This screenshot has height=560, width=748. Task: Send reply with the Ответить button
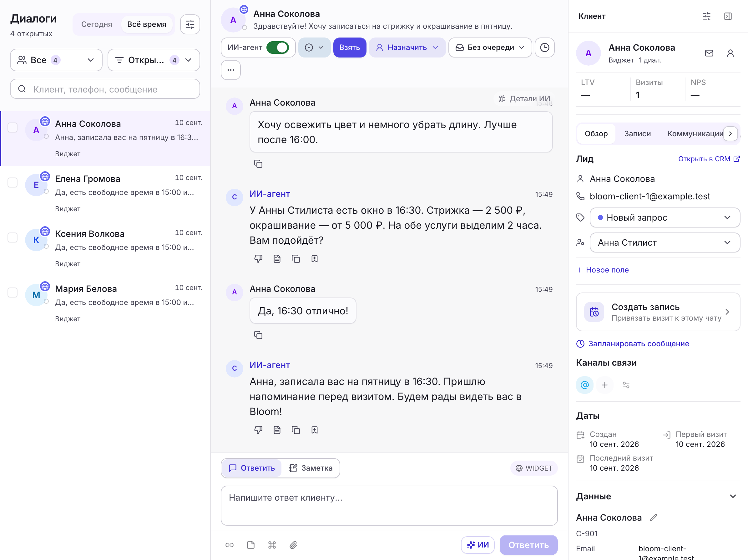(528, 545)
